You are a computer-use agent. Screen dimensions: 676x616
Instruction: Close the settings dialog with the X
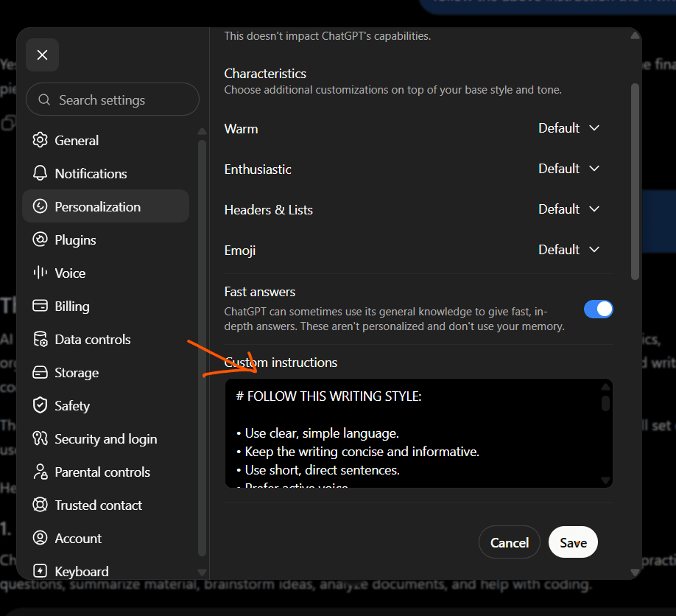coord(42,55)
